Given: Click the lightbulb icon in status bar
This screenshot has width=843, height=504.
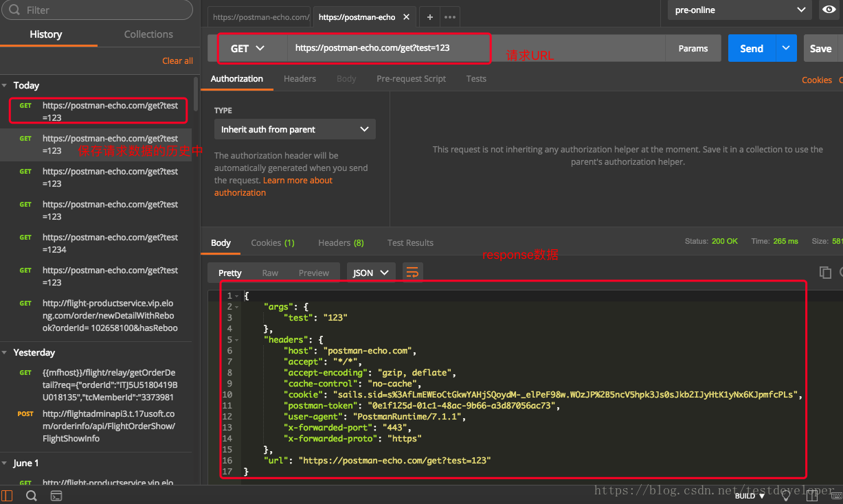Looking at the screenshot, I should point(786,496).
